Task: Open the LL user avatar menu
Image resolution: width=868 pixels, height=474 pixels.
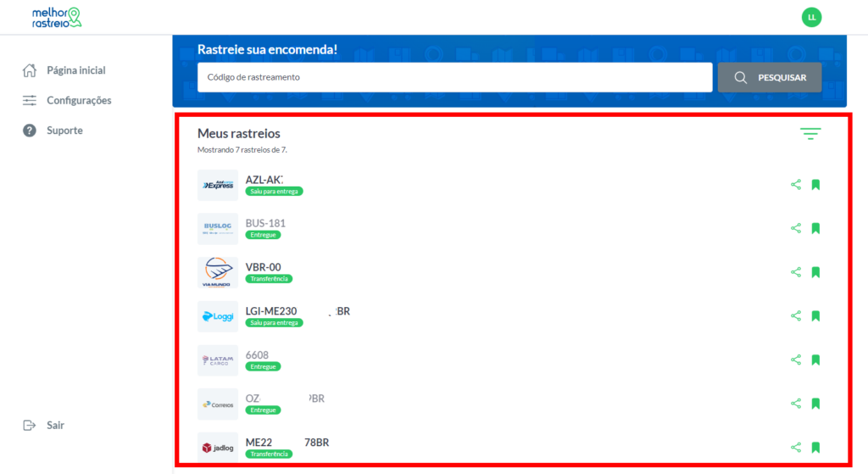Action: click(x=811, y=17)
